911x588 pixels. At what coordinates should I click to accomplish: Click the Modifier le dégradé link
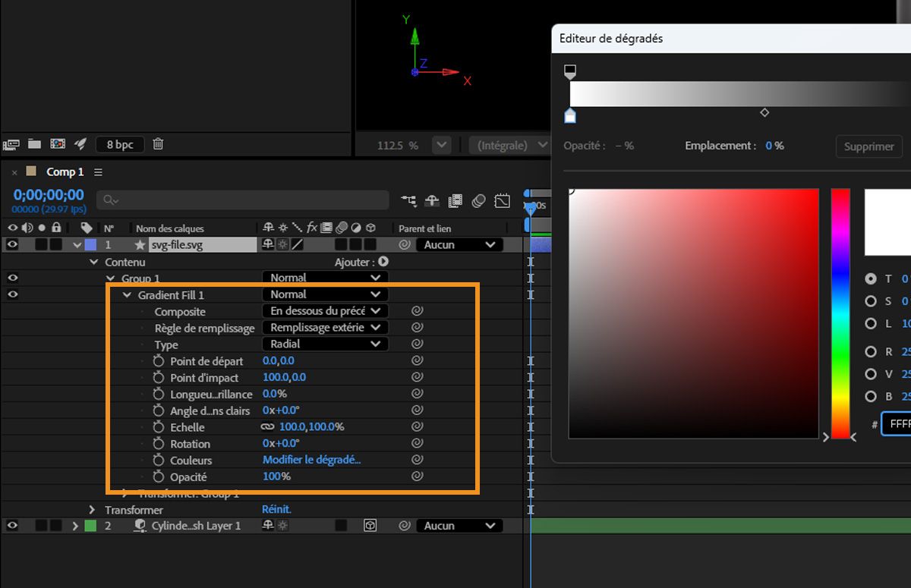click(x=311, y=460)
